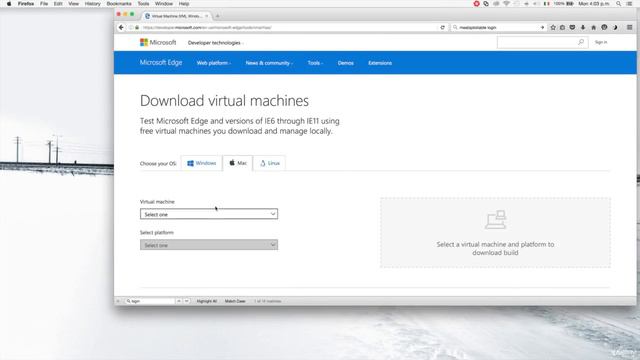Open the Pocket icon in the toolbar
Image resolution: width=640 pixels, height=360 pixels.
click(572, 27)
